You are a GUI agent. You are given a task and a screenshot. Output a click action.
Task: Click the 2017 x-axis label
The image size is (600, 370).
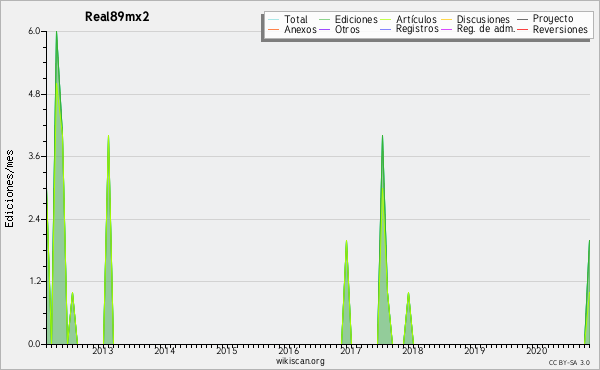[x=351, y=350]
